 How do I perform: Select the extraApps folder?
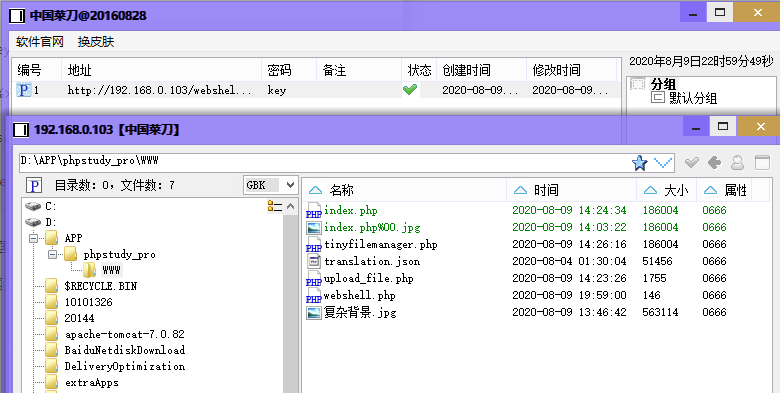point(92,383)
